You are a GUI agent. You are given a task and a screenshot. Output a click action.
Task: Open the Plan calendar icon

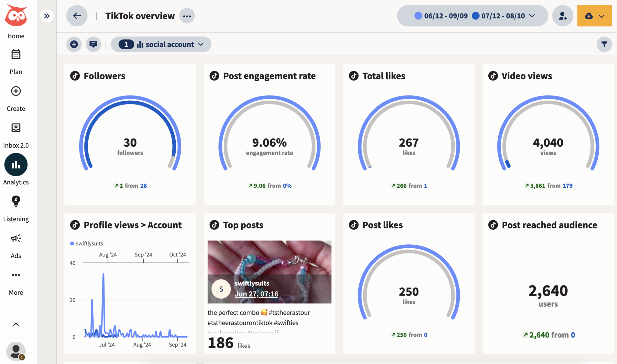16,55
